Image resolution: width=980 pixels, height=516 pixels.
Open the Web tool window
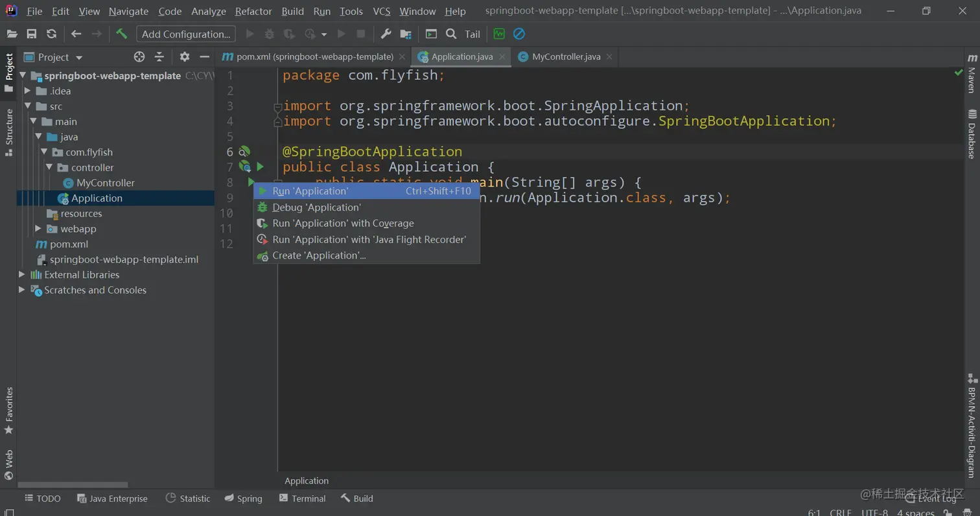(9, 465)
